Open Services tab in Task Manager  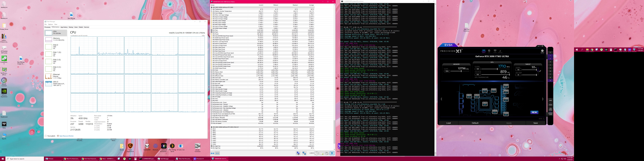87,27
